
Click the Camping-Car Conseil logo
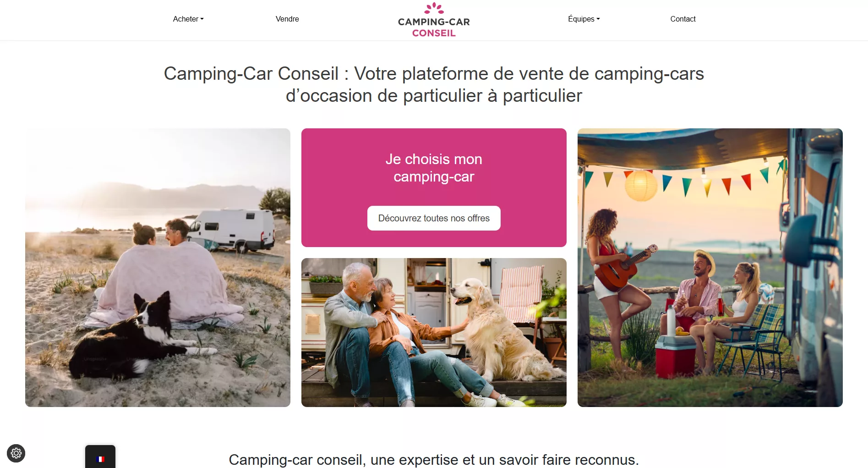click(x=434, y=20)
